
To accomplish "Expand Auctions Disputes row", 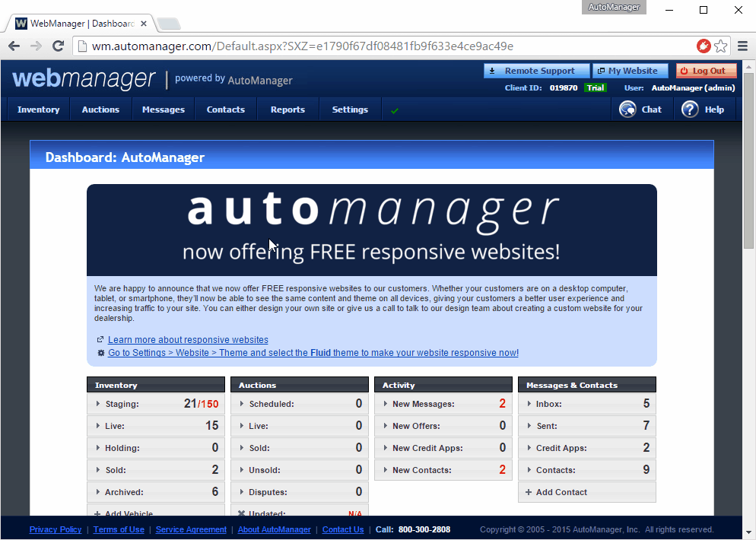I will point(300,492).
